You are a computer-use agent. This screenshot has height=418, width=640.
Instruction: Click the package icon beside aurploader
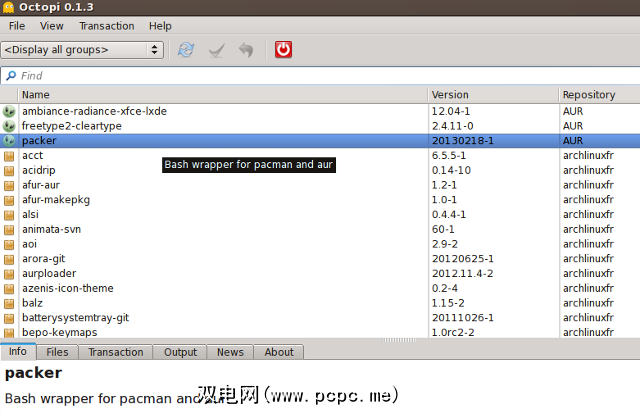[9, 274]
